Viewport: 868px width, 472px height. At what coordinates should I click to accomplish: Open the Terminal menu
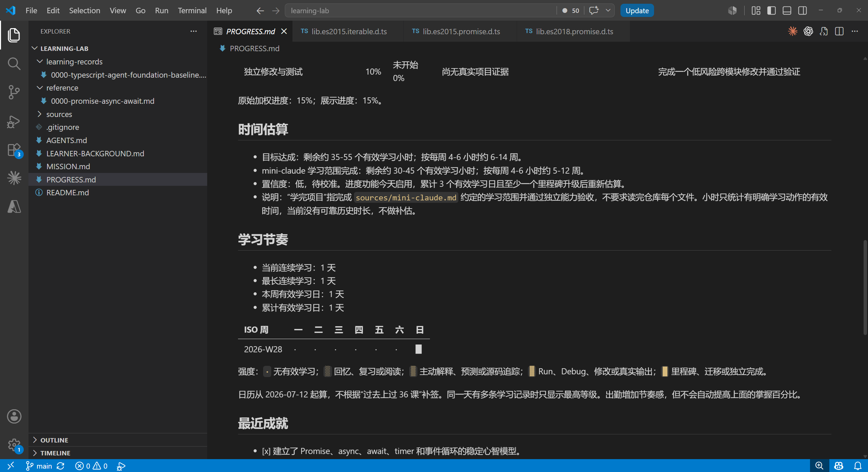point(192,11)
